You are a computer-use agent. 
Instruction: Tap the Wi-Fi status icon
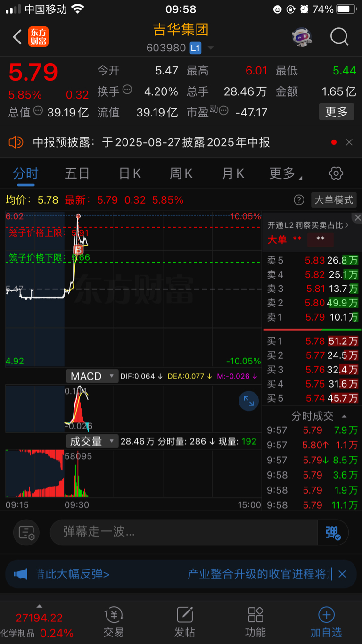pos(78,9)
